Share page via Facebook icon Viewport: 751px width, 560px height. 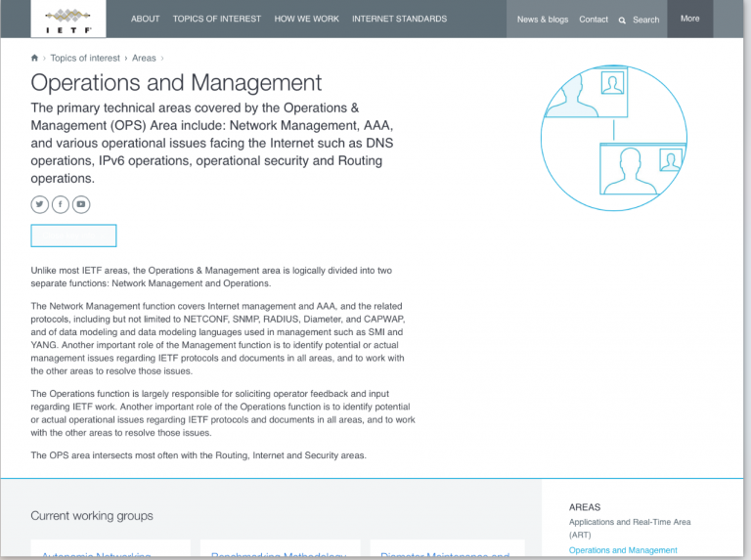point(60,204)
